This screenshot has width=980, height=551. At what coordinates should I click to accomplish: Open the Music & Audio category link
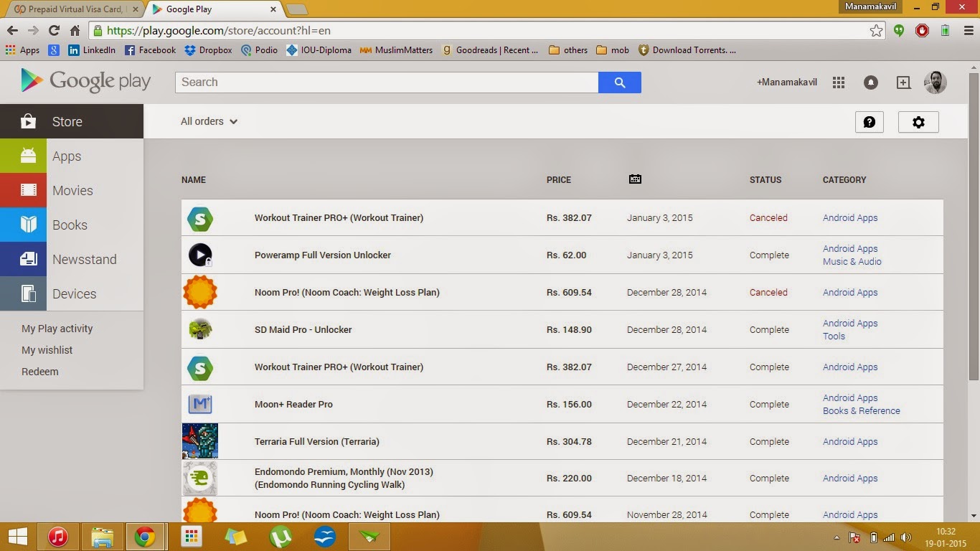pos(852,262)
